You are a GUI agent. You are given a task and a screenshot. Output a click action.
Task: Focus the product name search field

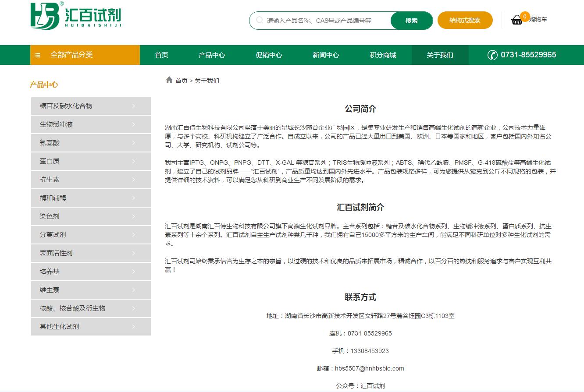[x=324, y=21]
